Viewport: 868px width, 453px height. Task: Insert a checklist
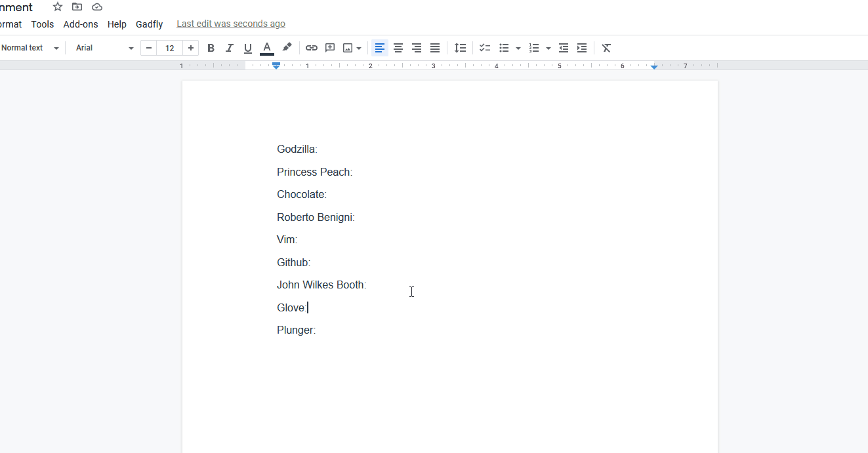click(x=485, y=48)
